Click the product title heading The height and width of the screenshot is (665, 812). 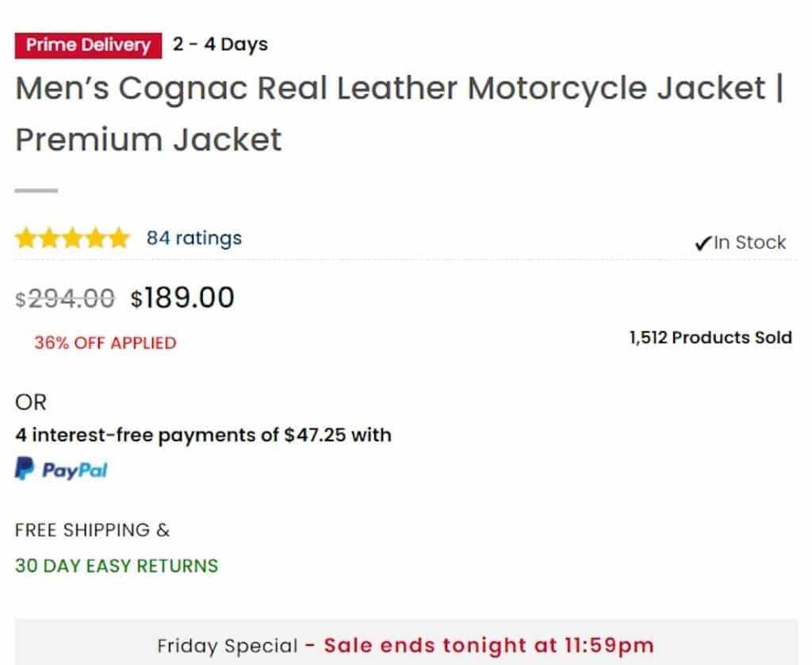tap(400, 89)
